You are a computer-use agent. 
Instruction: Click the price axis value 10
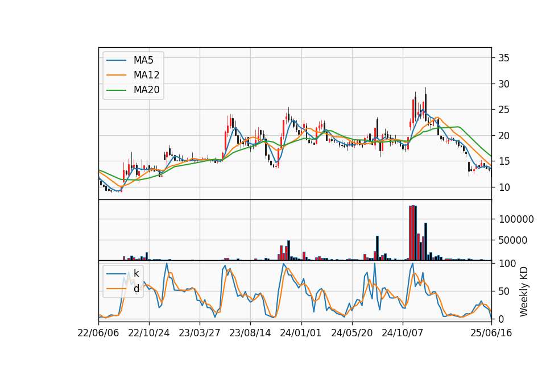(504, 187)
